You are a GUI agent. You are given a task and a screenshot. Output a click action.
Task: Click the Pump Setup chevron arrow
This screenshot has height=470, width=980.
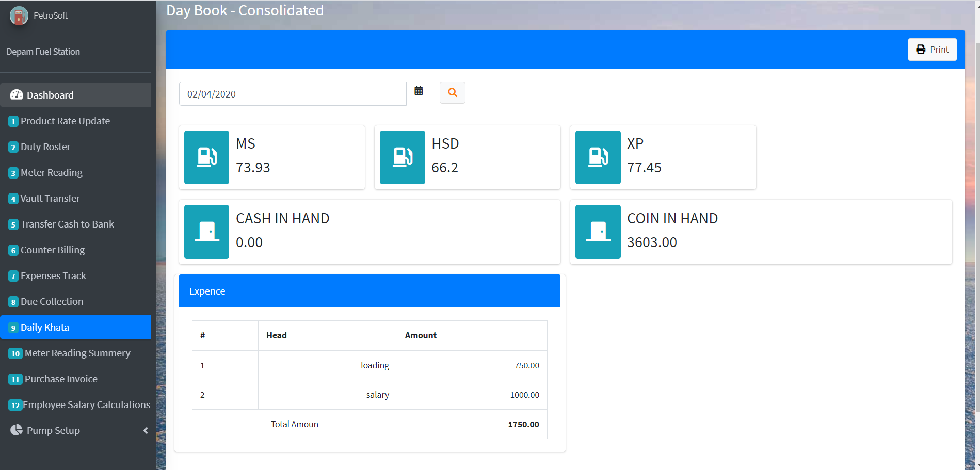coord(146,430)
